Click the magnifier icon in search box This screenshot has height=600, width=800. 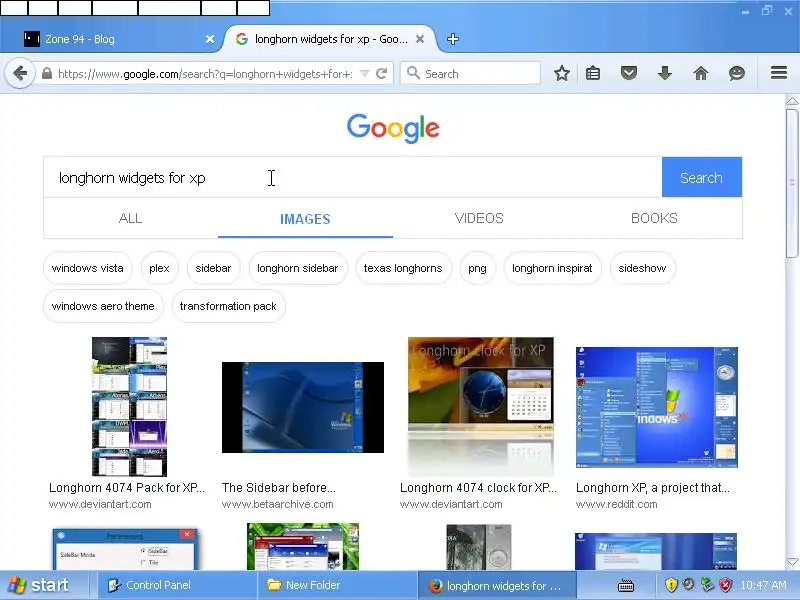413,73
